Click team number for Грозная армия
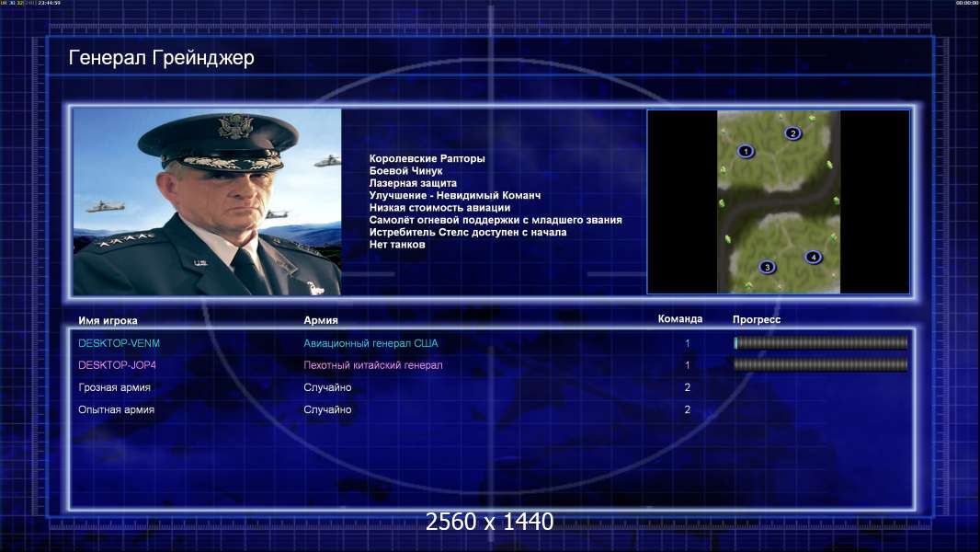 (x=687, y=387)
